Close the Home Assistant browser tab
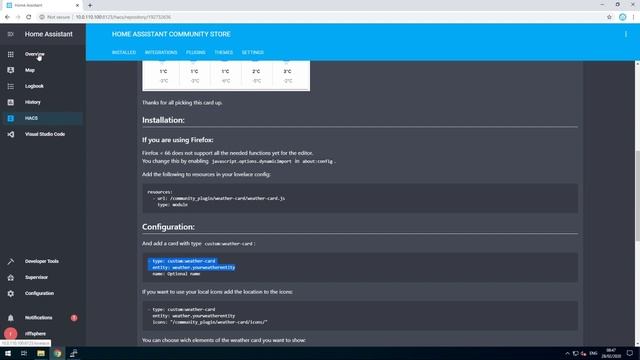Screen dimensions: 640x360 point(77,5)
